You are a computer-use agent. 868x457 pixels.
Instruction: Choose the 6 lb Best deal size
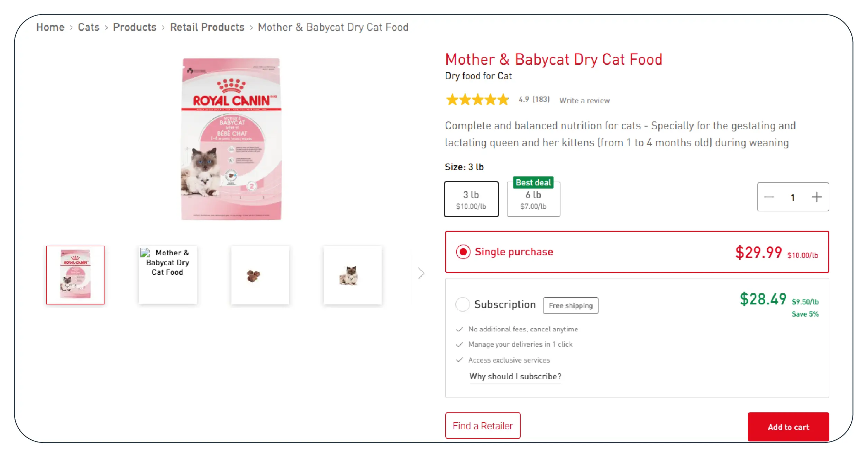click(x=533, y=199)
